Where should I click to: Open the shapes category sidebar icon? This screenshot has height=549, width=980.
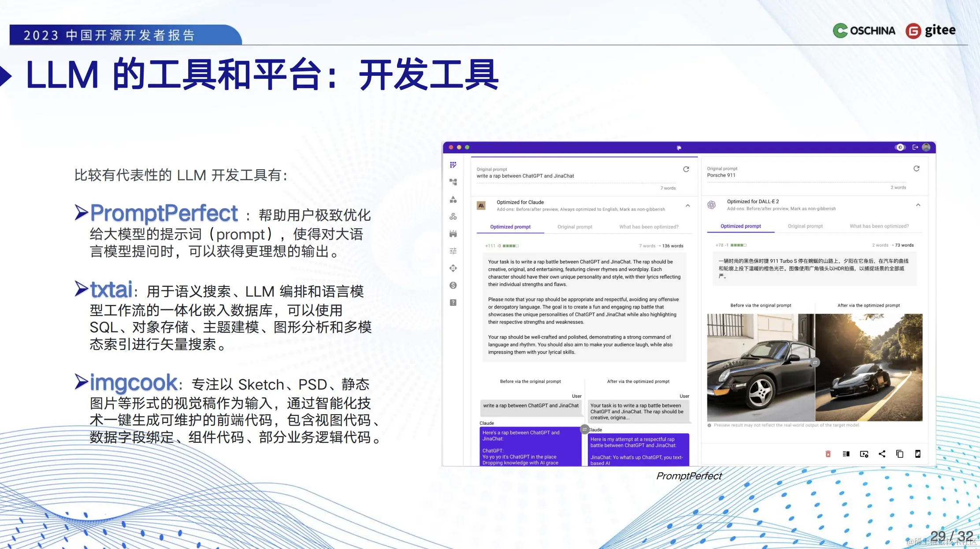[453, 200]
